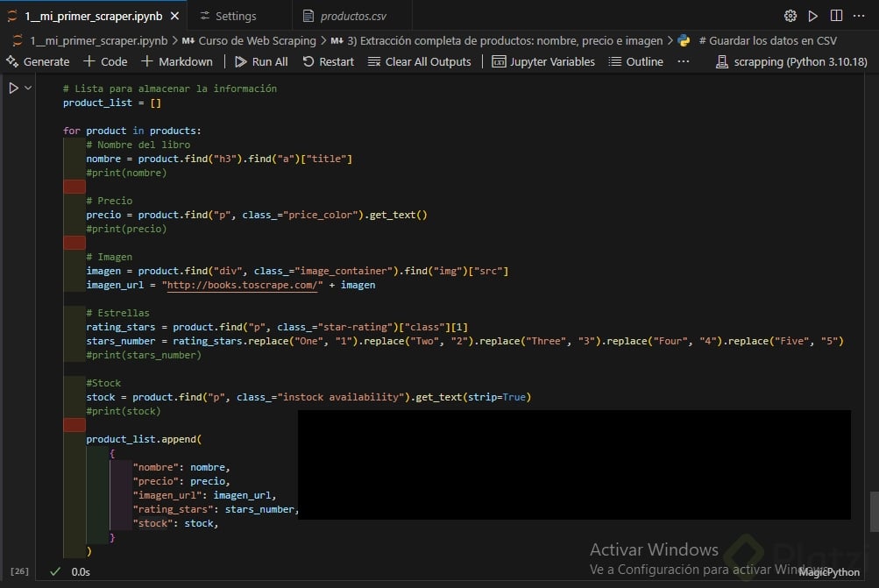The height and width of the screenshot is (588, 879).
Task: Clear All Outputs of the notebook
Action: pyautogui.click(x=420, y=61)
